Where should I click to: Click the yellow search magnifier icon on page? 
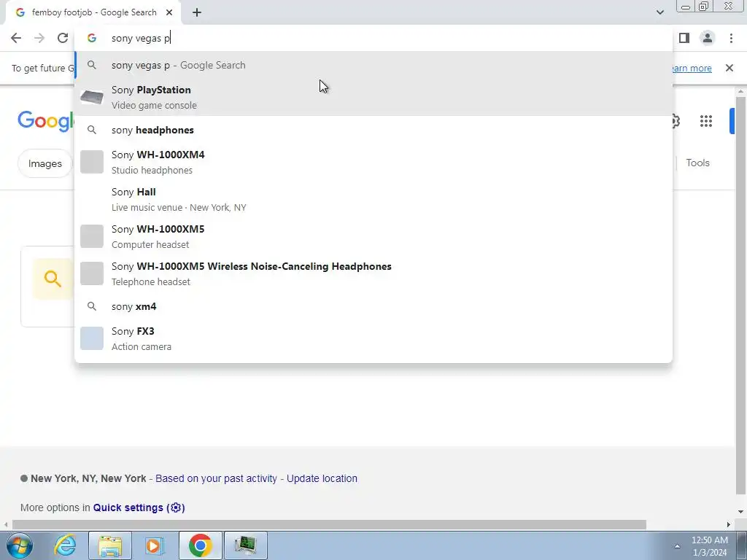(x=53, y=279)
